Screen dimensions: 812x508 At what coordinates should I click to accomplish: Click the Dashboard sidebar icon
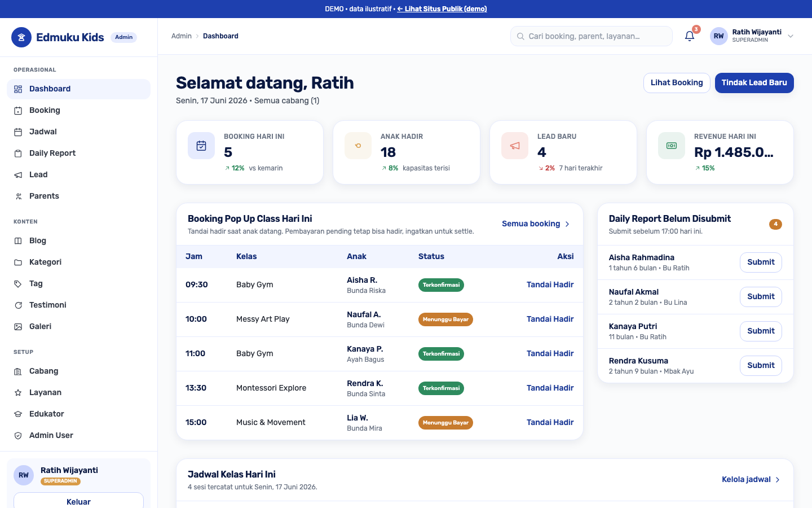(18, 89)
